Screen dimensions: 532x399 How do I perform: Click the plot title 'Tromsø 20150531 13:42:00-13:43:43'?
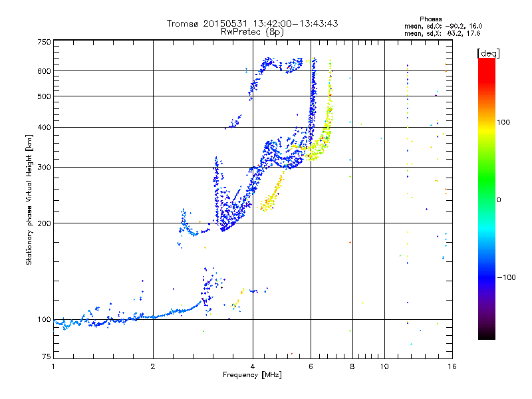click(x=252, y=23)
